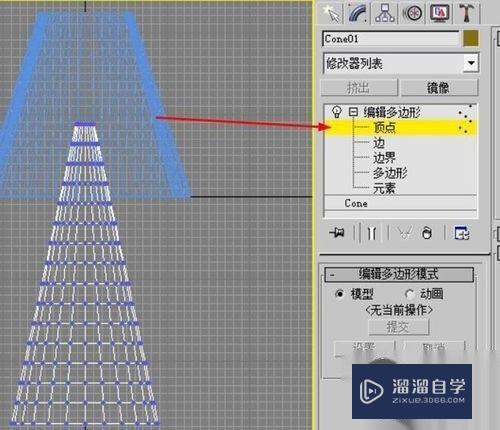Open the Display panel tab
Screen dimensions: 500x430
click(439, 13)
